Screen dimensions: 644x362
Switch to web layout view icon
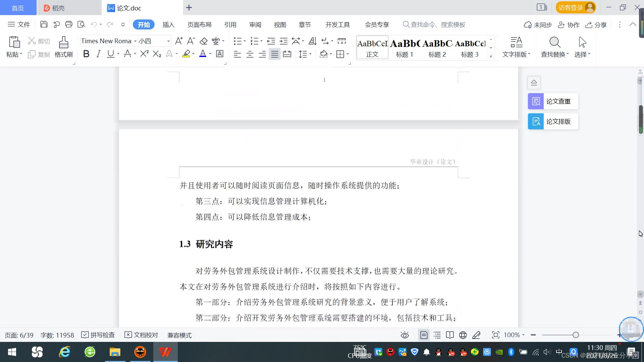tap(463, 335)
